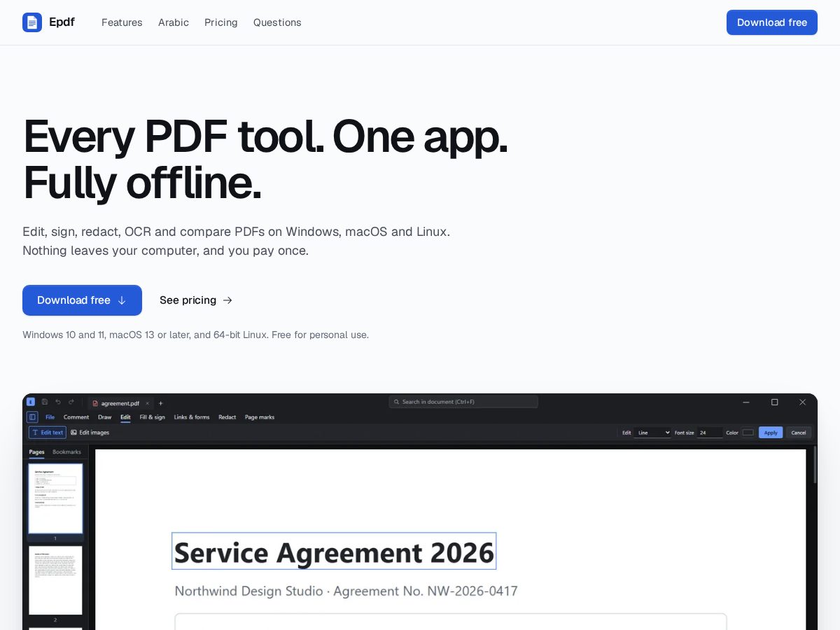Maximize the app window
Screen dimensions: 840x630
click(x=774, y=402)
